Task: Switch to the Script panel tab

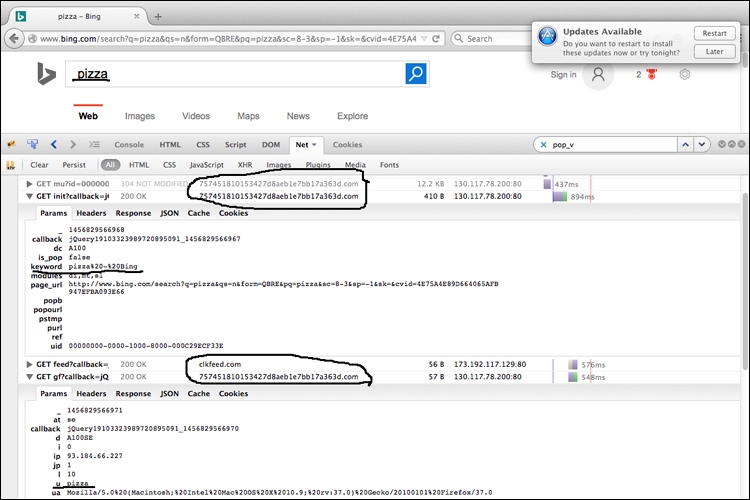Action: (235, 144)
